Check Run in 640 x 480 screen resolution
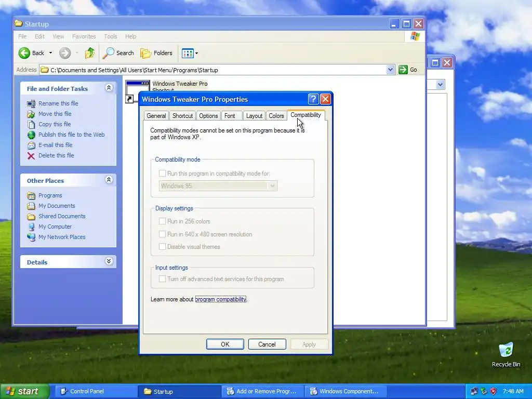The height and width of the screenshot is (399, 532). (x=162, y=234)
